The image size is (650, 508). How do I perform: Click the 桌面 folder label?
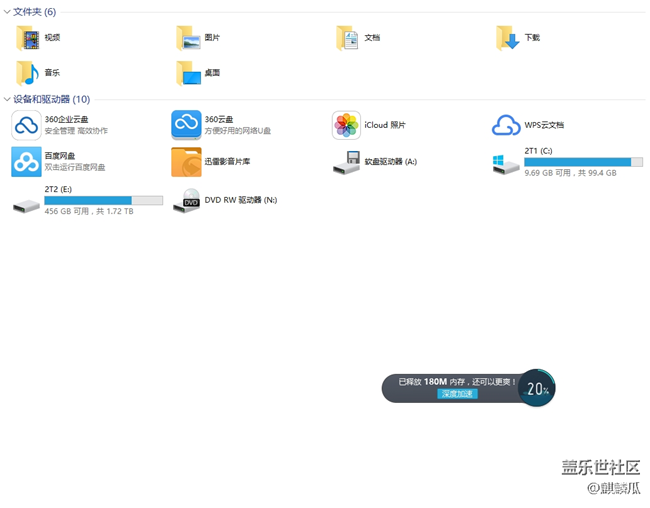212,73
